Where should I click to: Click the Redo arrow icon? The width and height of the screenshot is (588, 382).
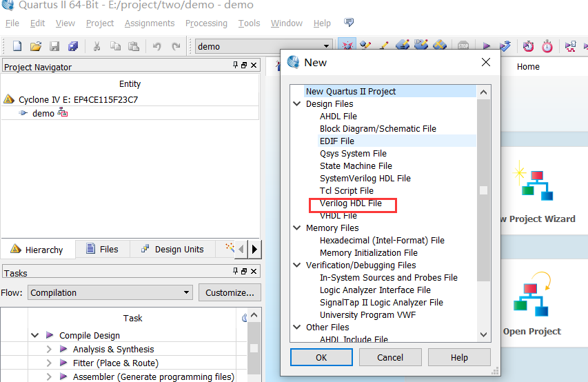click(176, 46)
